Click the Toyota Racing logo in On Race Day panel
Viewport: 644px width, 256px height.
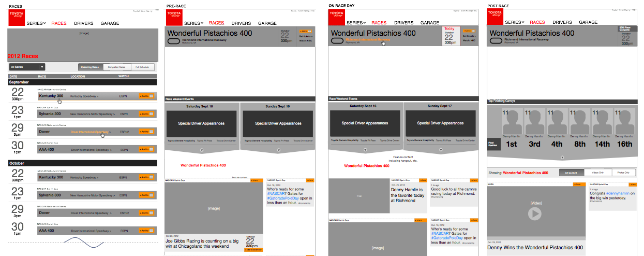(337, 17)
